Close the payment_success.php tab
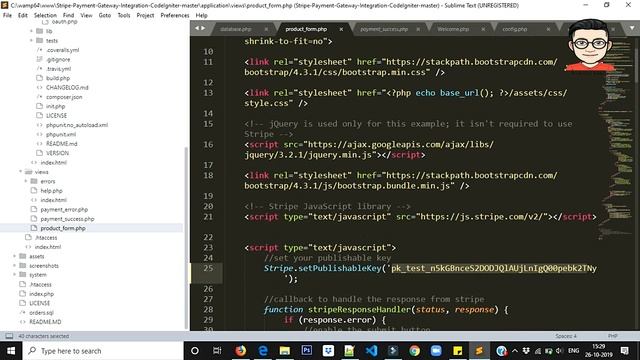640x360 pixels. pyautogui.click(x=418, y=29)
